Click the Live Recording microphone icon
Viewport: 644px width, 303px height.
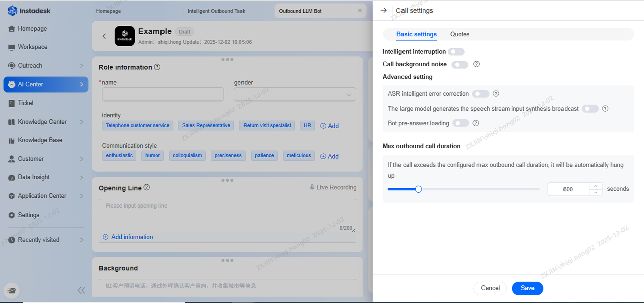tap(312, 187)
